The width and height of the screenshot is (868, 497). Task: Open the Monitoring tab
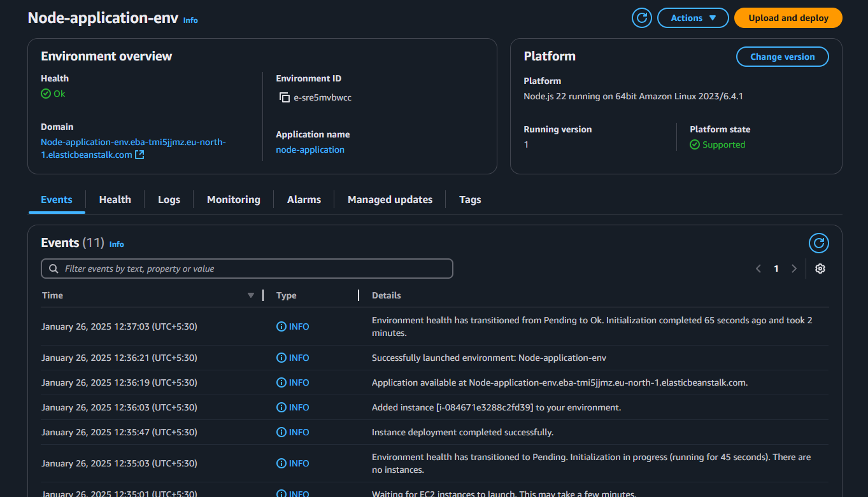click(x=234, y=199)
